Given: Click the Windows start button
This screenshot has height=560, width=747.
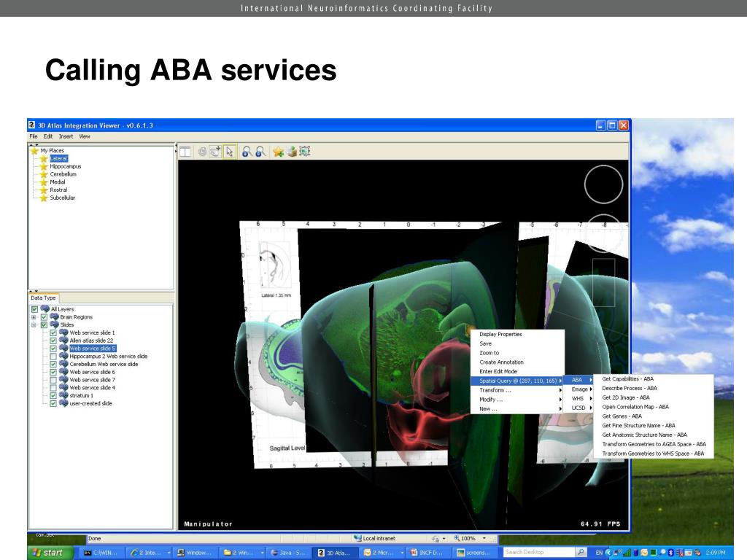Looking at the screenshot, I should pos(48,553).
